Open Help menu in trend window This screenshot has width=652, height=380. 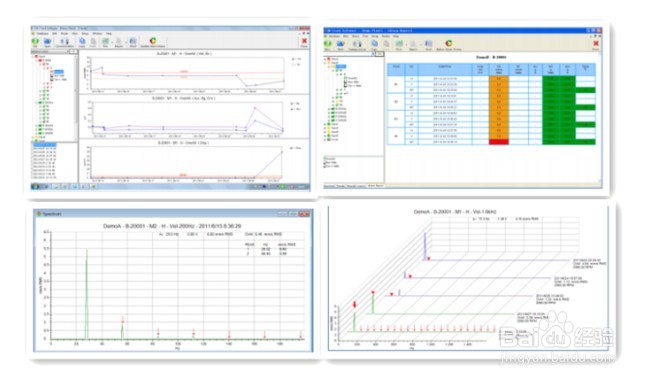pos(109,33)
